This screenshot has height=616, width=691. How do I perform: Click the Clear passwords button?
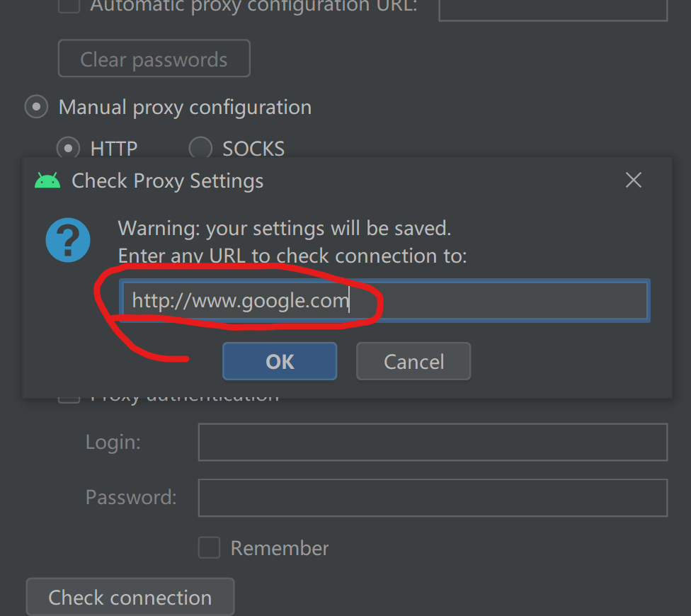pyautogui.click(x=154, y=58)
